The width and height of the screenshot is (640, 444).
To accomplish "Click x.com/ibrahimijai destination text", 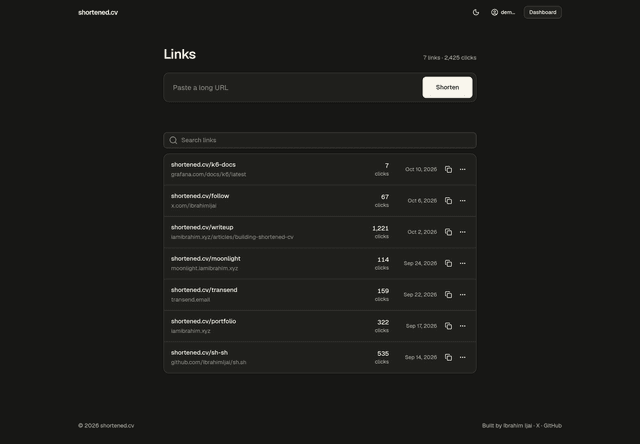I will 193,206.
